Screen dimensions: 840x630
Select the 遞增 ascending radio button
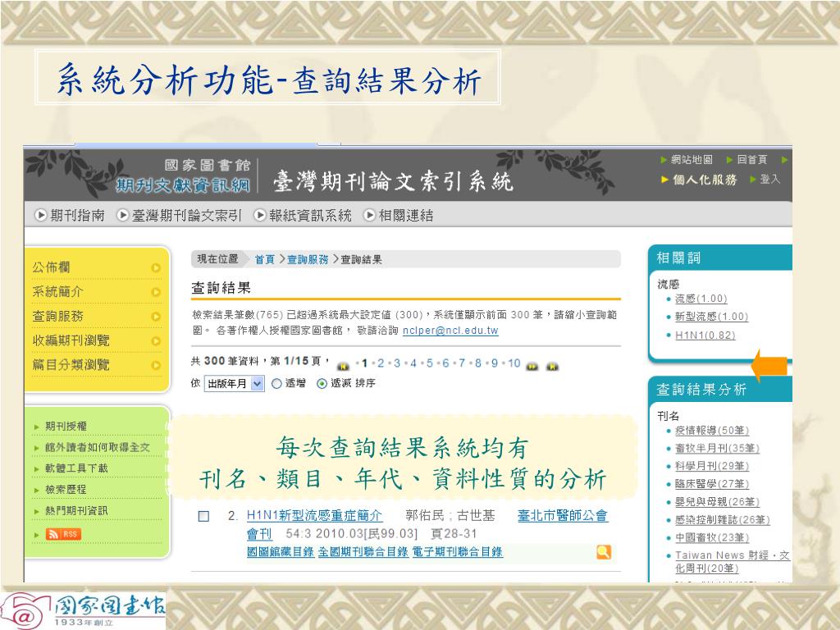[x=276, y=384]
